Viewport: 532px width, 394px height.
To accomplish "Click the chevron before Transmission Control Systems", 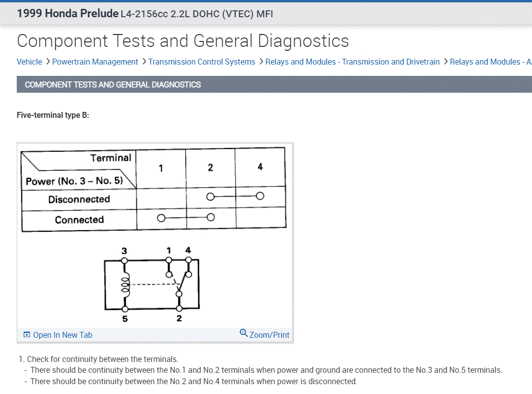I will [x=143, y=62].
